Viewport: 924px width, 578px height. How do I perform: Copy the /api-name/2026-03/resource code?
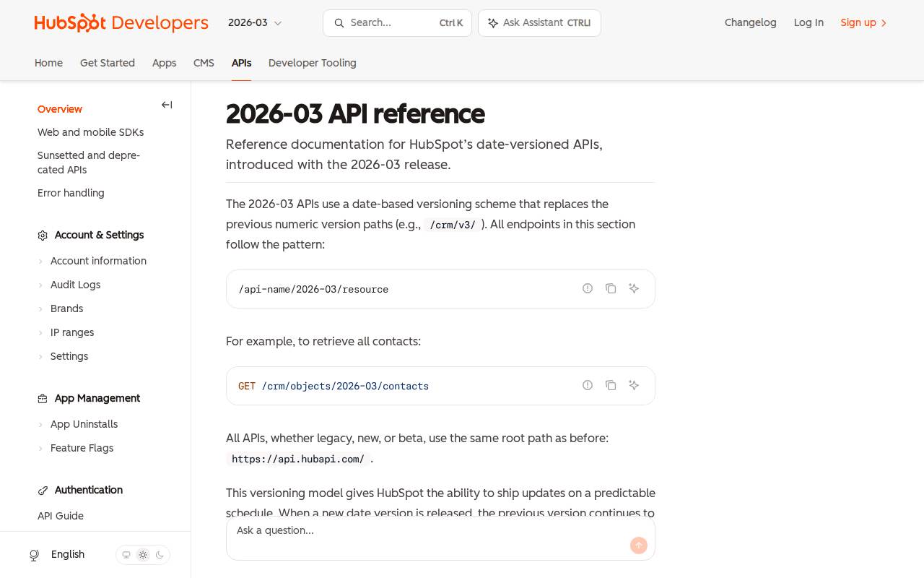[x=611, y=288]
